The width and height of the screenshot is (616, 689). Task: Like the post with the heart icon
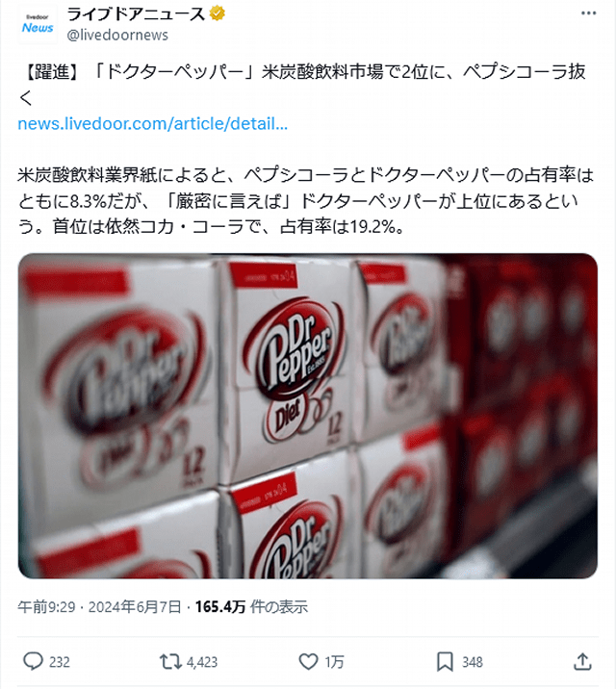pos(308,661)
